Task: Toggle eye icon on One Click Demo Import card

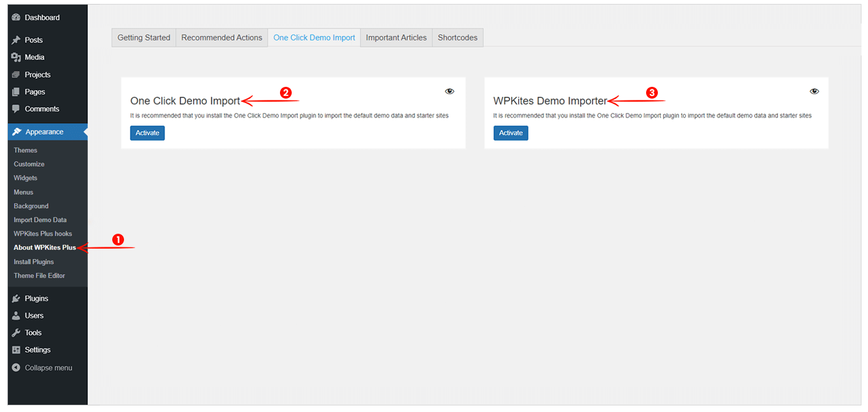Action: pos(450,91)
